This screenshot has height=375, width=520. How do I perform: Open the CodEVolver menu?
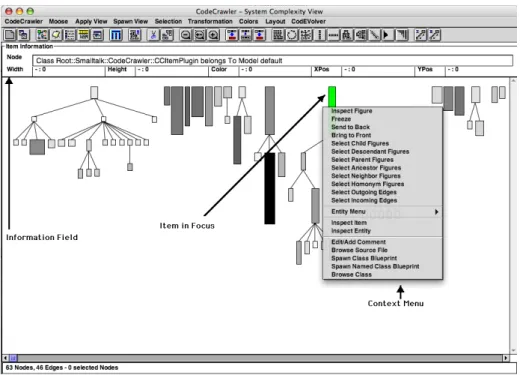tap(308, 21)
